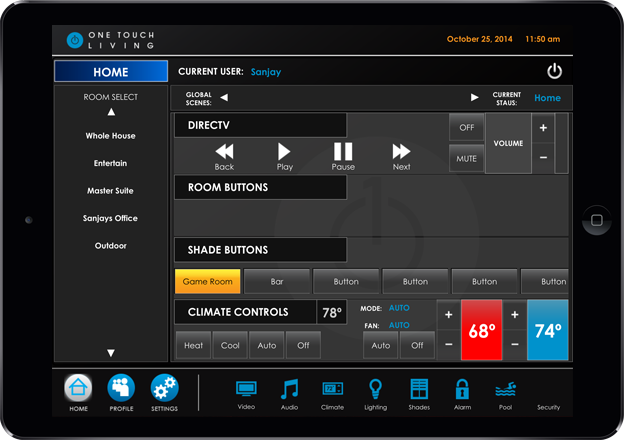The image size is (624, 440).
Task: Open Settings gears icon
Action: 164,388
